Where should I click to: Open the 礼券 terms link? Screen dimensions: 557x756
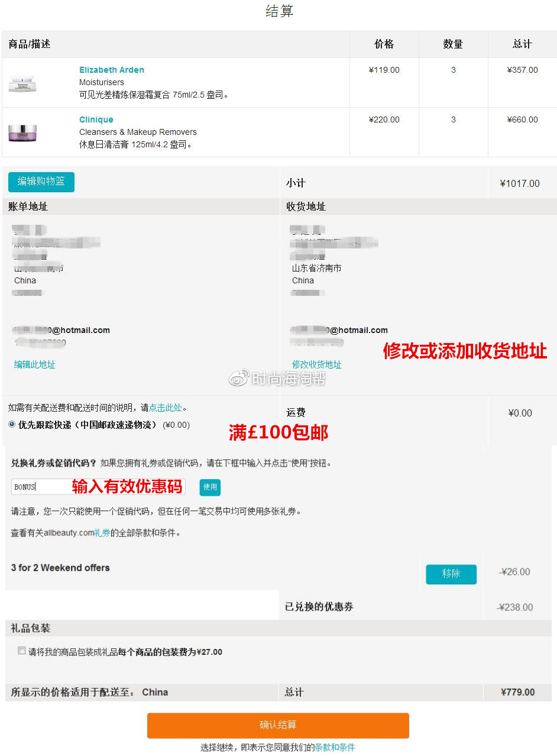point(102,532)
